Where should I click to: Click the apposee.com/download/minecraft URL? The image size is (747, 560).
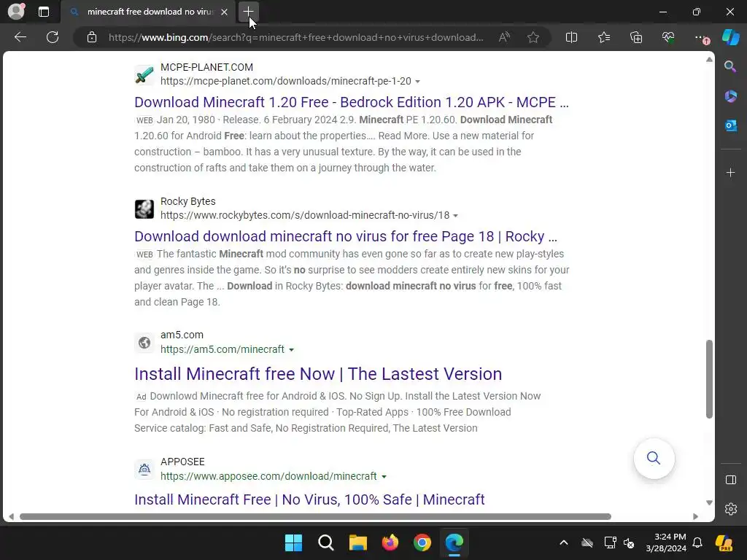pos(268,476)
